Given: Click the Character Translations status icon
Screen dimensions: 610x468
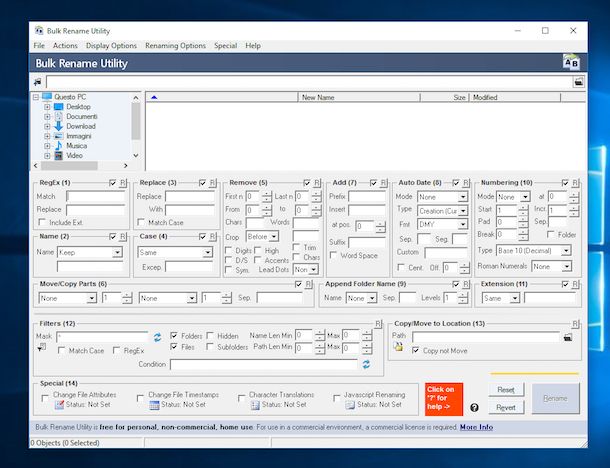Looking at the screenshot, I should pyautogui.click(x=255, y=405).
